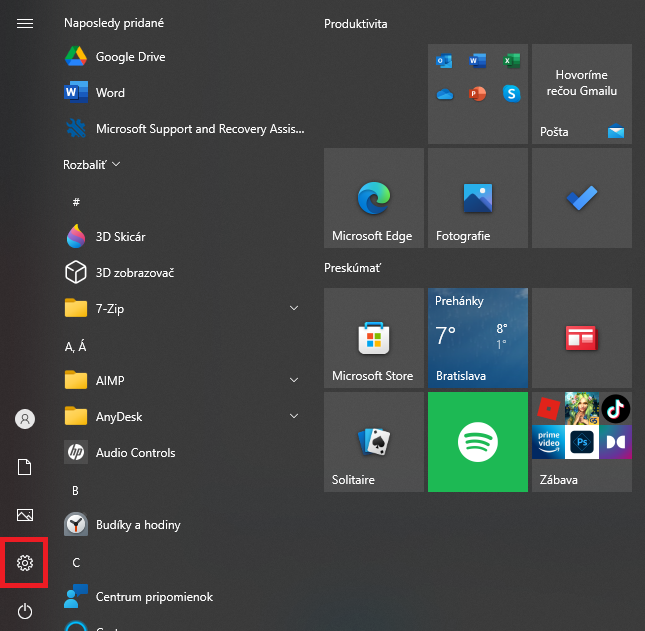Open the hamburger menu at top of Start

tap(25, 23)
